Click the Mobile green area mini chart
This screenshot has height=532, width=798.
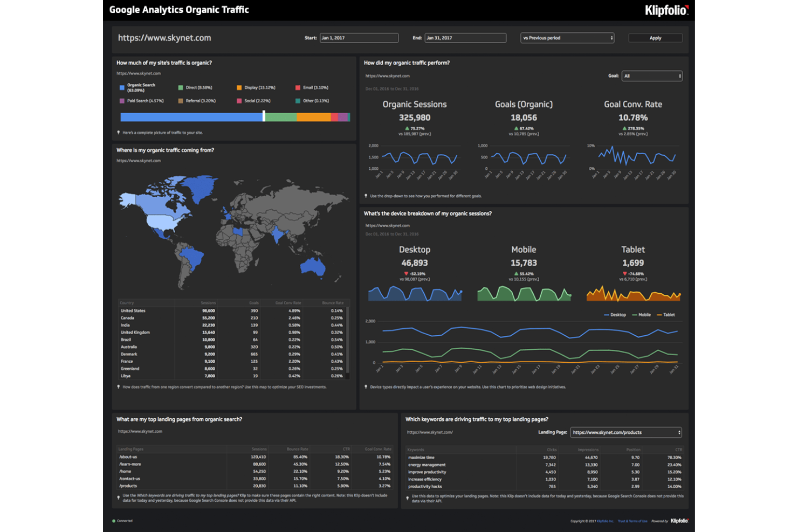click(x=524, y=293)
